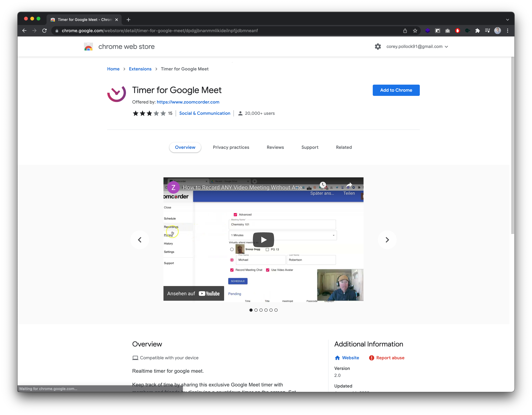The image size is (532, 415).
Task: Click the green recorder extension icon
Action: coord(467,31)
